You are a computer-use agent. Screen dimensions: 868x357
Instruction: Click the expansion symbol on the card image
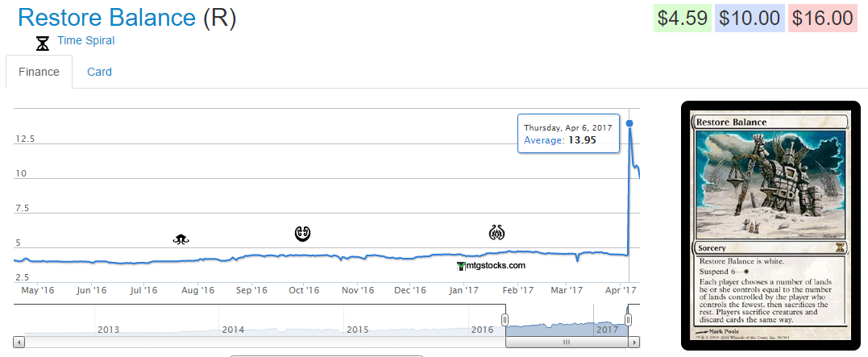[x=839, y=247]
